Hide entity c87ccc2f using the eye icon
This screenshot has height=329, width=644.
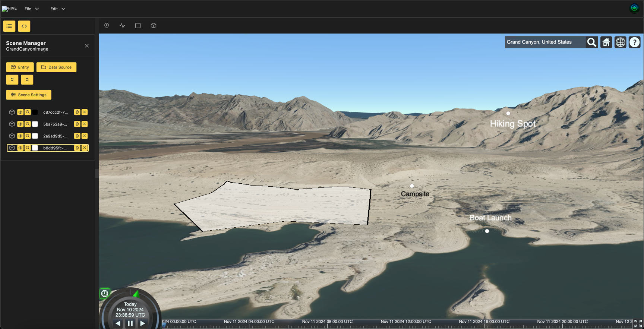pos(20,112)
